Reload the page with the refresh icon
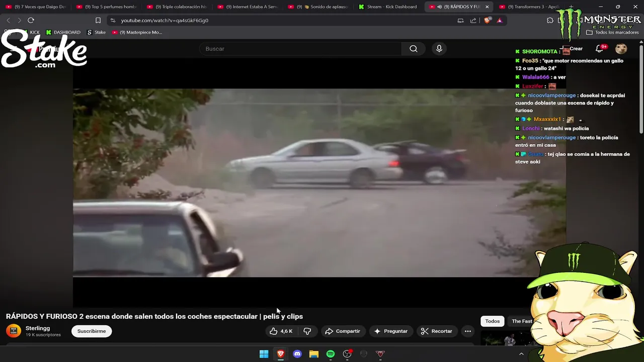644x362 pixels. (31, 20)
